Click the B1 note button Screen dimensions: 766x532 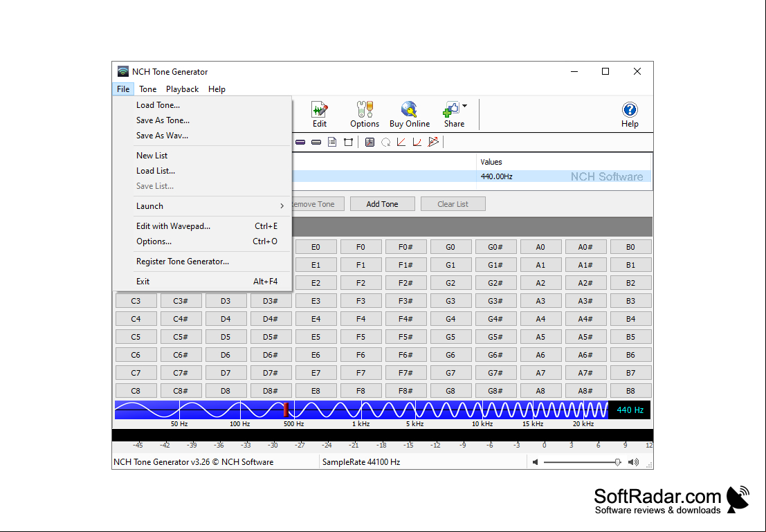(x=630, y=265)
